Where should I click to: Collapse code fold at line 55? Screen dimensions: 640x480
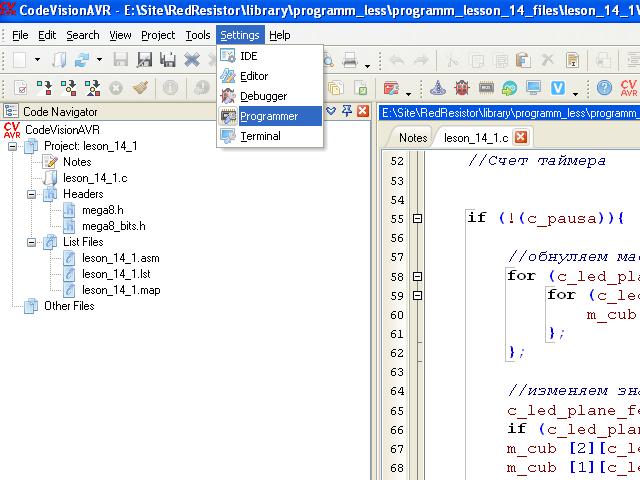coord(417,219)
